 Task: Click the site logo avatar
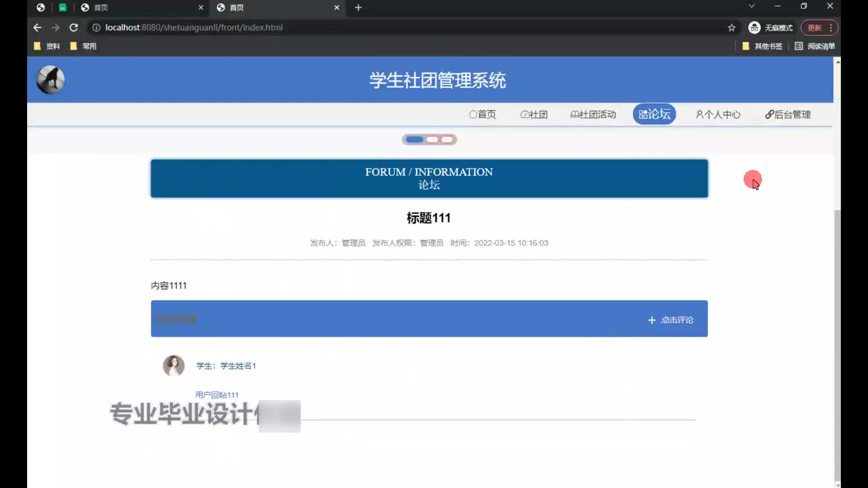point(50,80)
